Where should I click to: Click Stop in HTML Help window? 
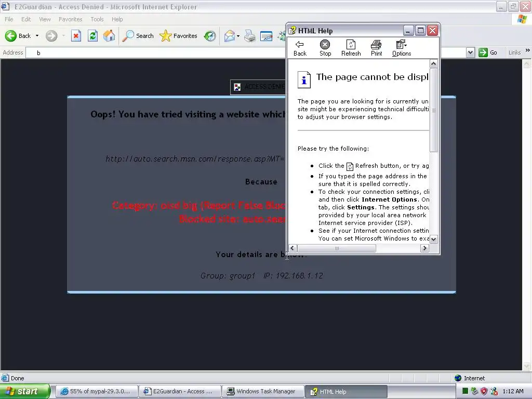coord(325,48)
